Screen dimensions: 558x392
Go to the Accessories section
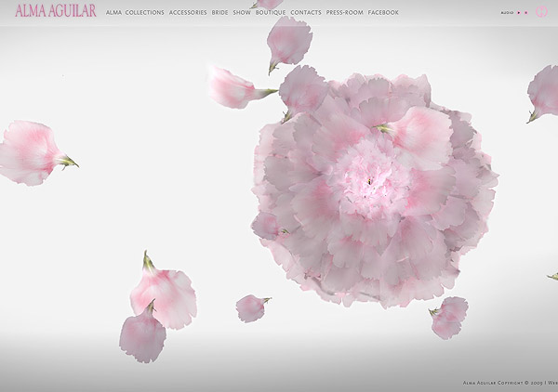[188, 12]
